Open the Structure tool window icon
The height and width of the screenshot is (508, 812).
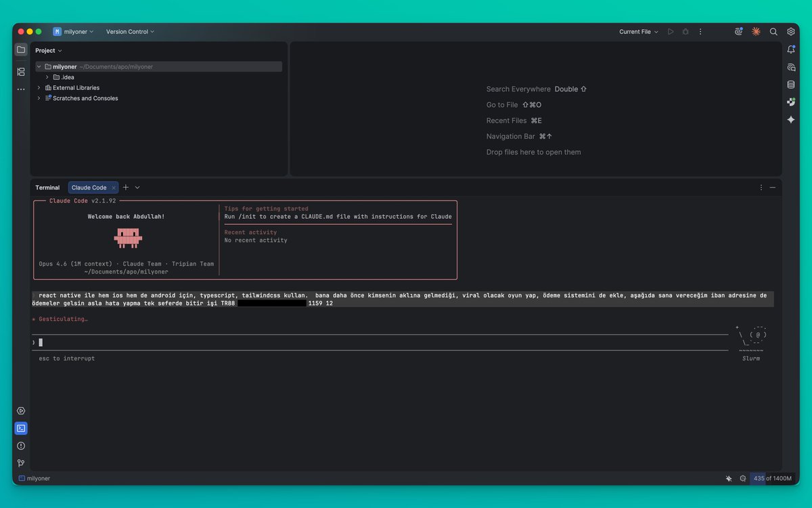coord(21,71)
